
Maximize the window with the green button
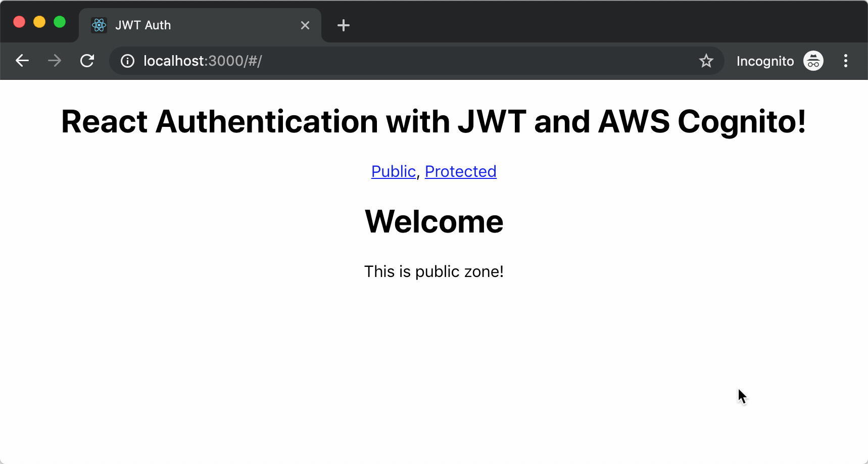[x=60, y=22]
